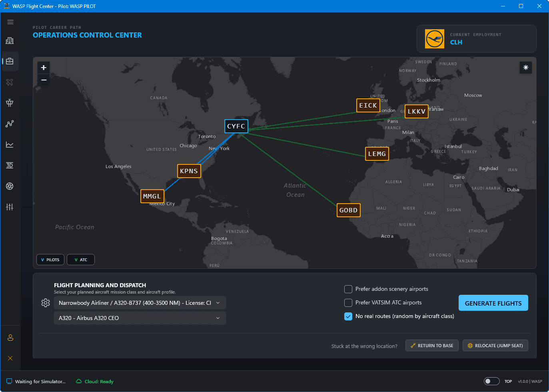
Task: Toggle VATSIM PILOTS map layer
Action: (50, 260)
